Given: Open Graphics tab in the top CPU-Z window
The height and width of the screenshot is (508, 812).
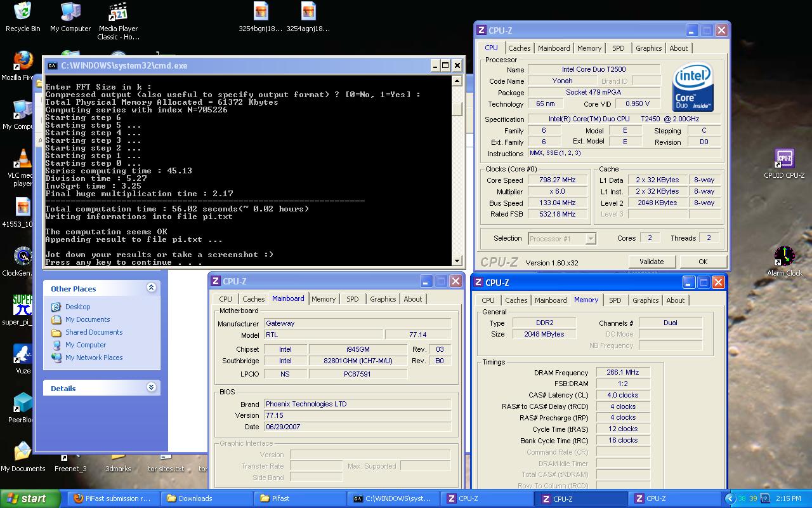Looking at the screenshot, I should click(x=648, y=48).
